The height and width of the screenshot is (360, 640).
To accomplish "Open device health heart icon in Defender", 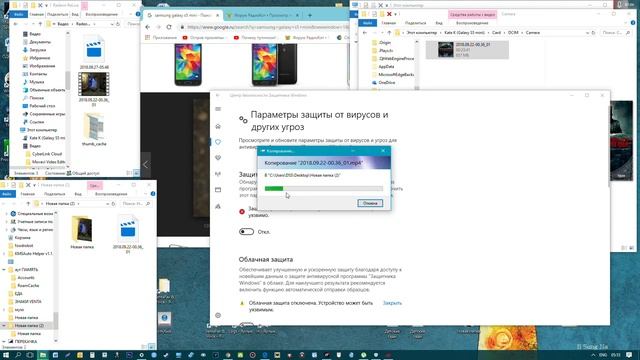I will [x=218, y=158].
